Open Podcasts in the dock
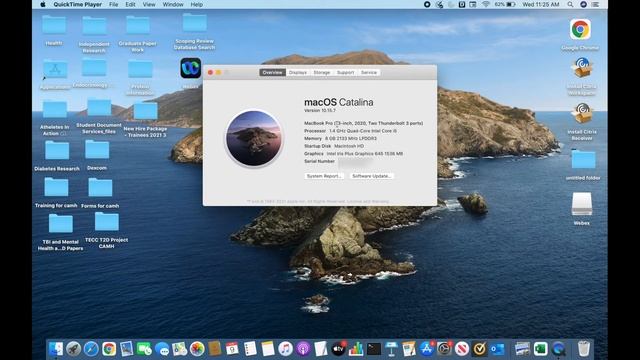 [303, 349]
